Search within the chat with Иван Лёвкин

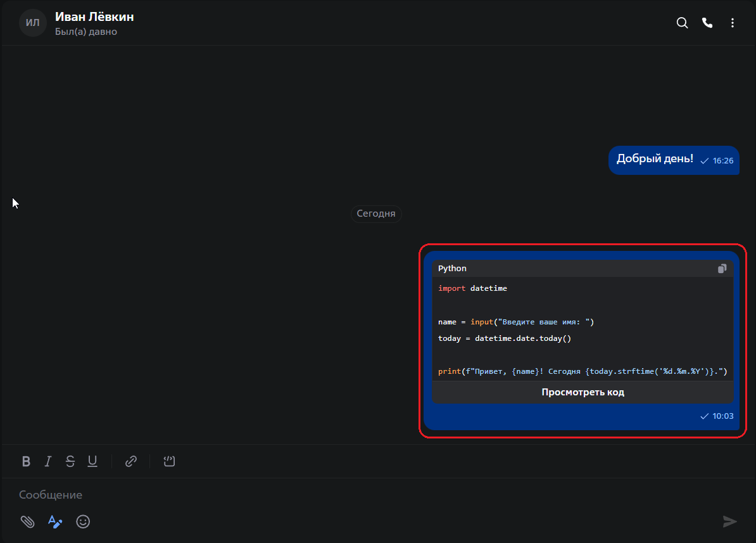pos(682,23)
